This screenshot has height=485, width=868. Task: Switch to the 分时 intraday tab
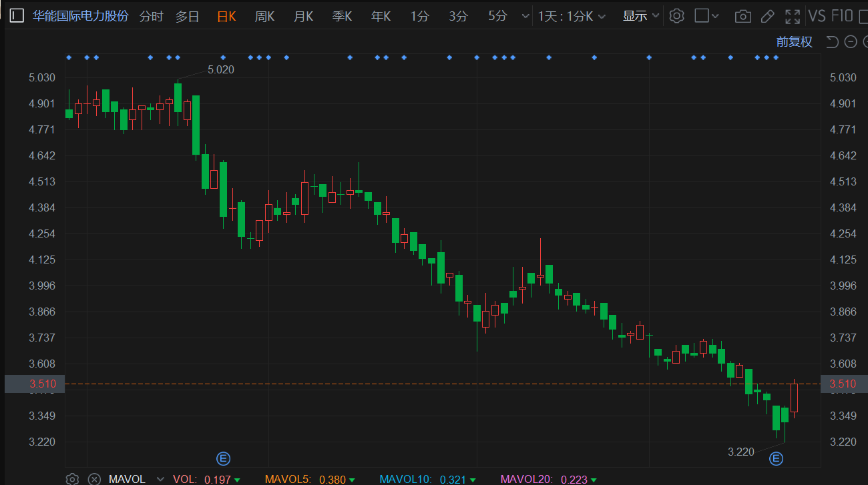pyautogui.click(x=151, y=16)
